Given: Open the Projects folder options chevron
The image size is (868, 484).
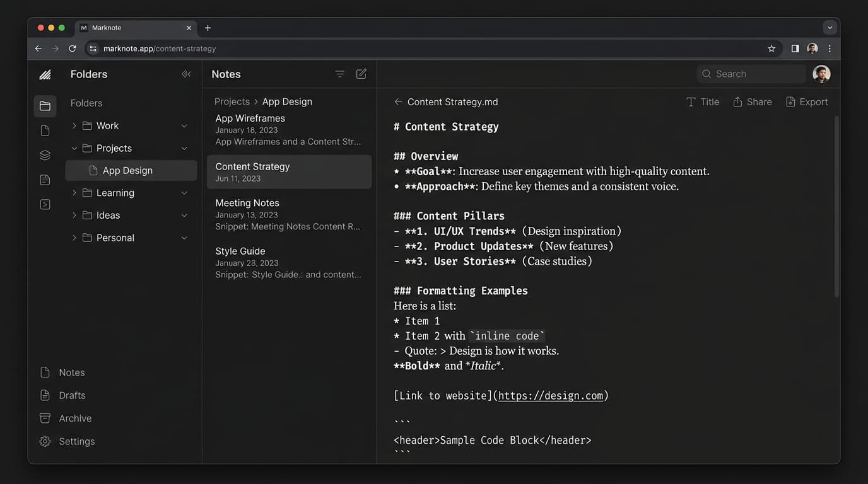Looking at the screenshot, I should (184, 149).
